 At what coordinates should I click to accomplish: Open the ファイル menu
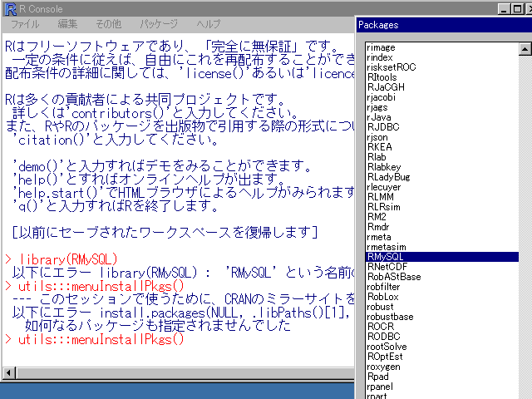[x=25, y=24]
